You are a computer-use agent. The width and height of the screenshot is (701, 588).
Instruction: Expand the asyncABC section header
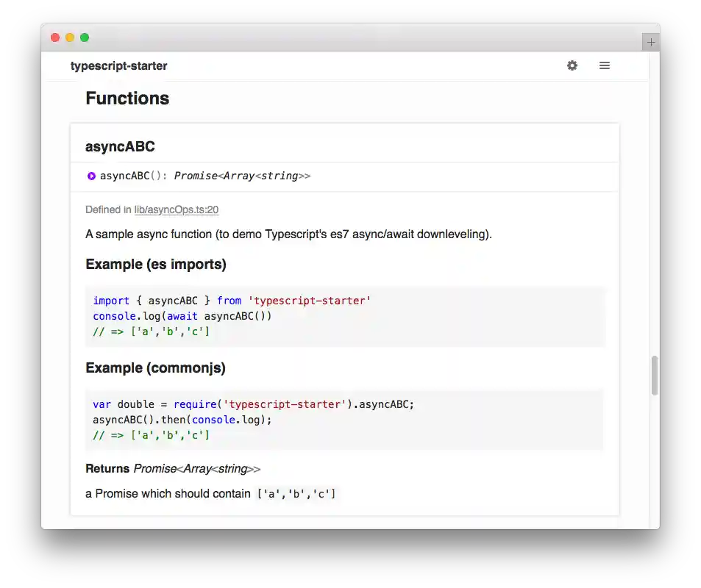(120, 146)
